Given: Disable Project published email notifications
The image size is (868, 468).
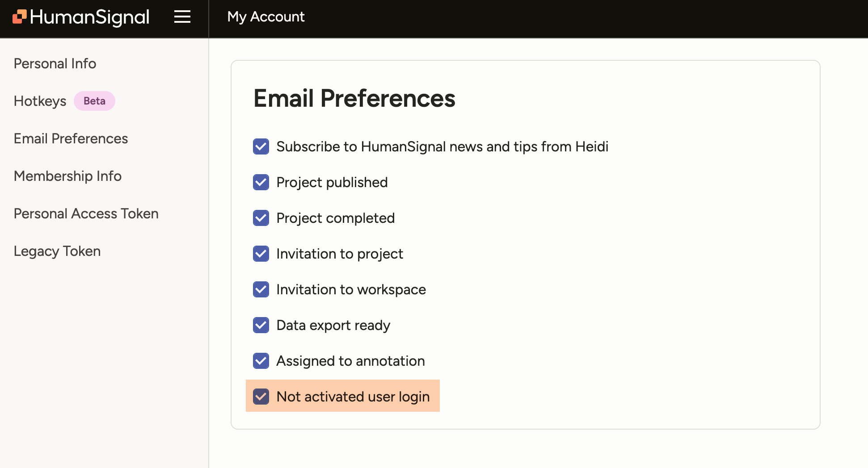Looking at the screenshot, I should [261, 182].
